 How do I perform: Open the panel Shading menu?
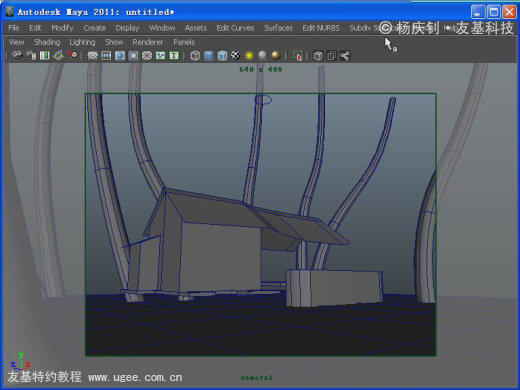click(47, 42)
